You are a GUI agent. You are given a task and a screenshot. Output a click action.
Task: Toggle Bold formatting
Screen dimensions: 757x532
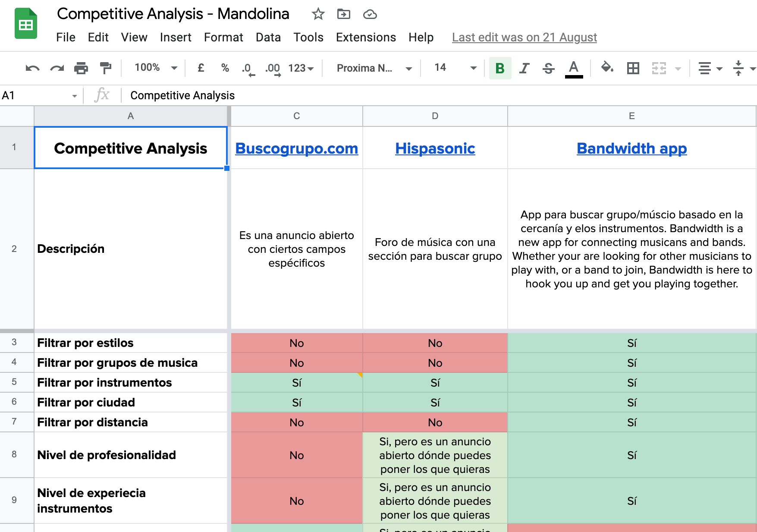pyautogui.click(x=499, y=68)
